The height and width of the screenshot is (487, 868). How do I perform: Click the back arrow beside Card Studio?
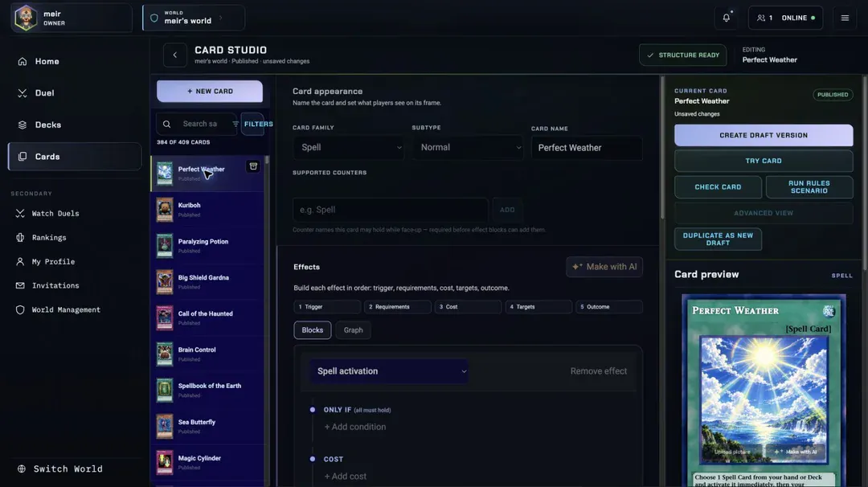point(175,55)
